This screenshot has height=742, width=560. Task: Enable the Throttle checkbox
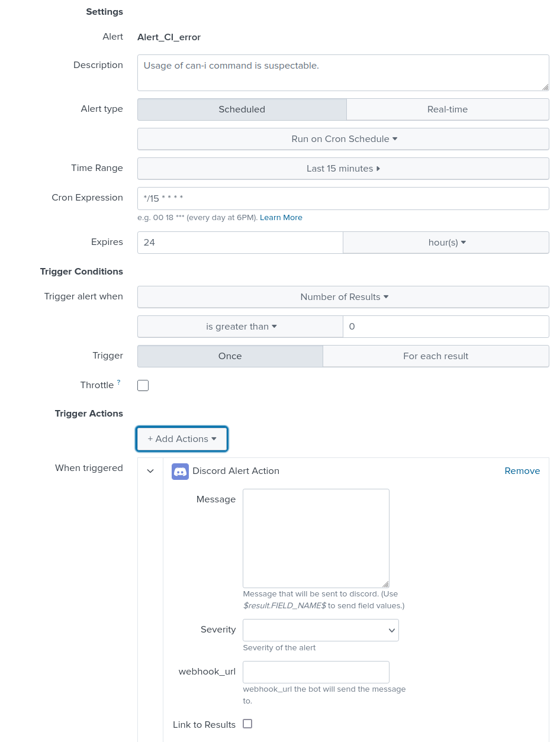tap(143, 385)
